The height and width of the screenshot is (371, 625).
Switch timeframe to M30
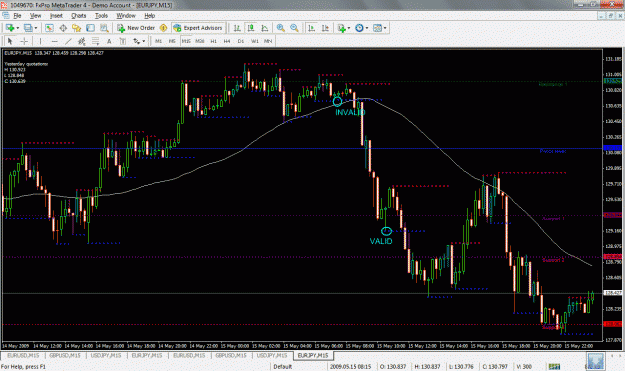pyautogui.click(x=200, y=41)
